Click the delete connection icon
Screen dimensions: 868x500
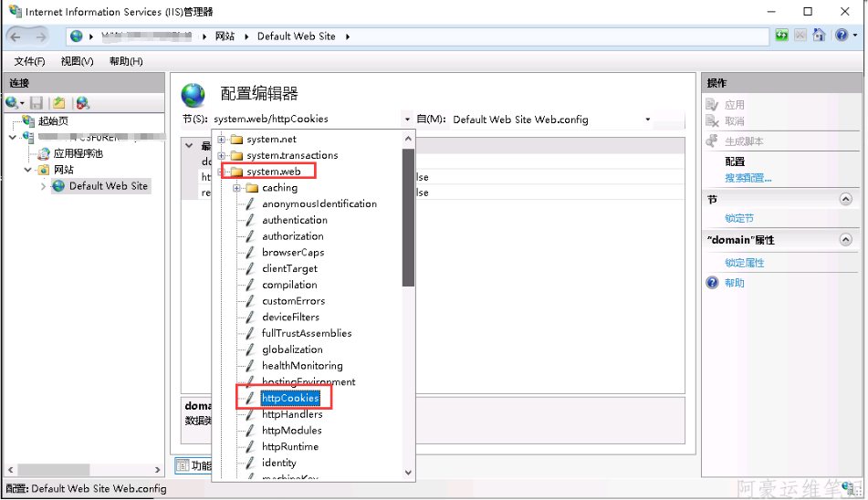pyautogui.click(x=82, y=103)
